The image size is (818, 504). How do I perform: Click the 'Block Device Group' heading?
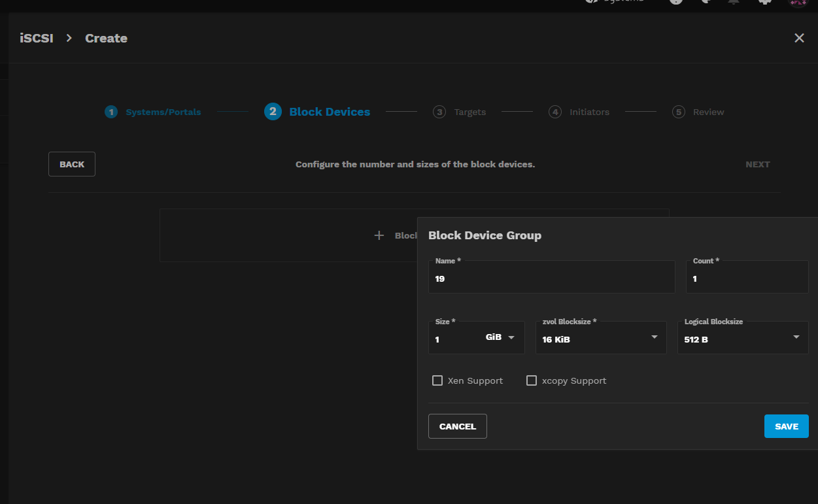pos(485,235)
